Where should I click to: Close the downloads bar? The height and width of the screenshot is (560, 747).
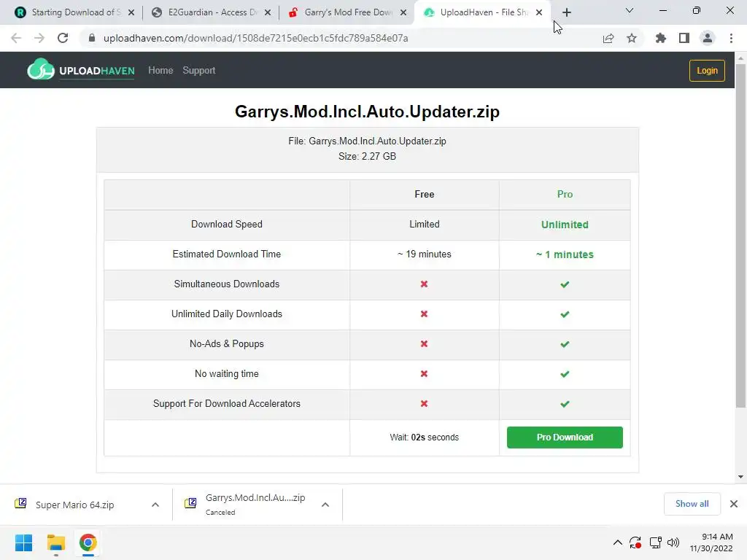[x=734, y=504]
